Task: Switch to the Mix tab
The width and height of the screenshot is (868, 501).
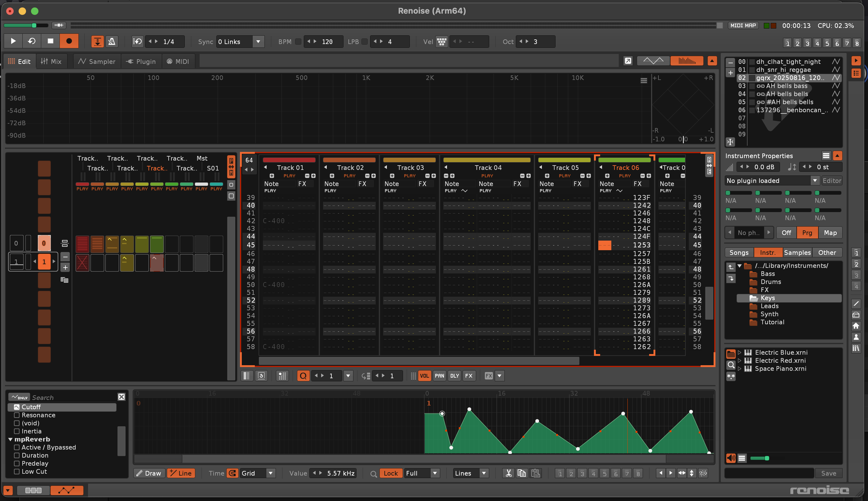Action: tap(51, 61)
